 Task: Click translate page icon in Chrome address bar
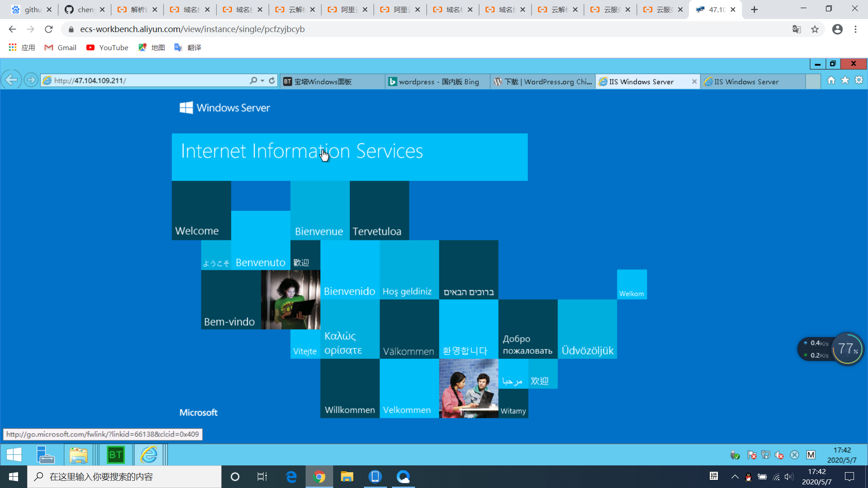click(797, 29)
